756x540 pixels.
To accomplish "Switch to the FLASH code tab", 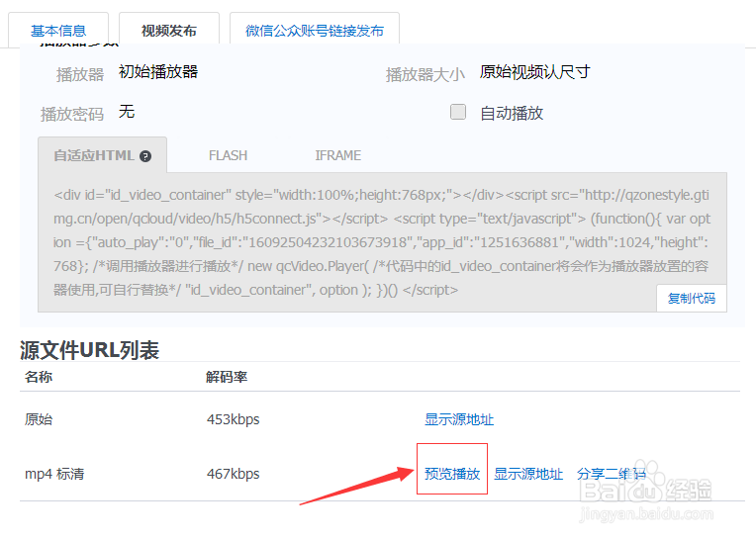I will [228, 155].
